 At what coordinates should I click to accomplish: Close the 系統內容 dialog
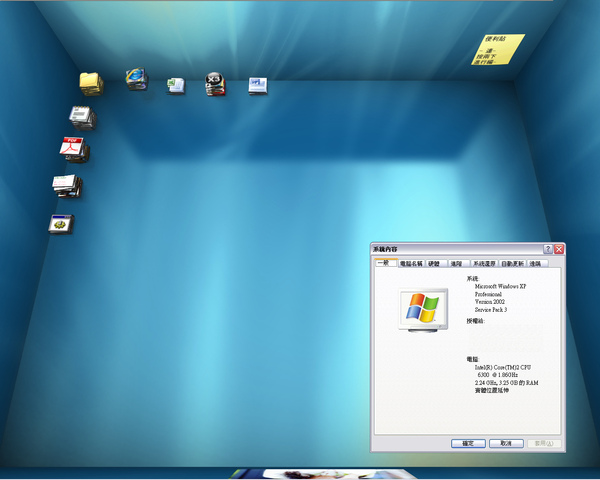tap(559, 249)
